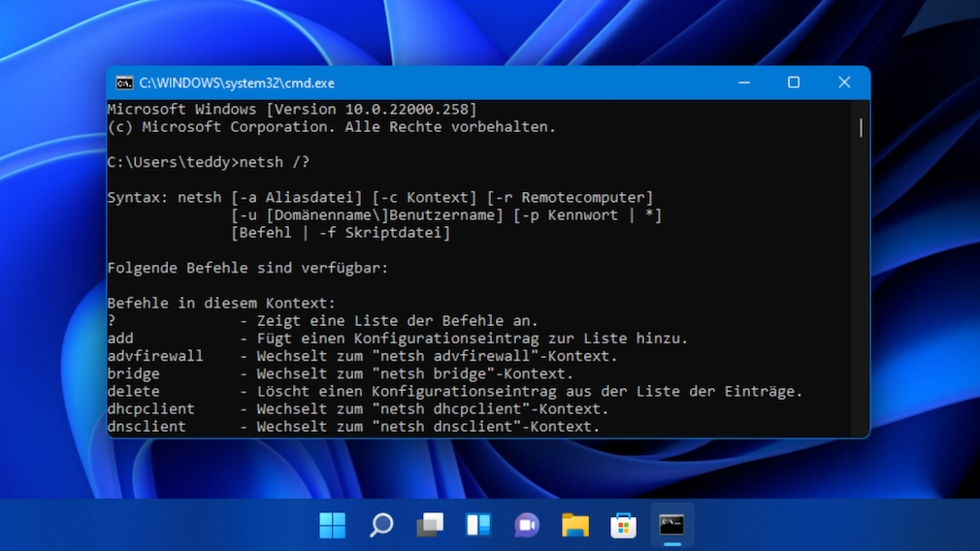Open the Windows Start menu
980x551 pixels.
coord(332,525)
